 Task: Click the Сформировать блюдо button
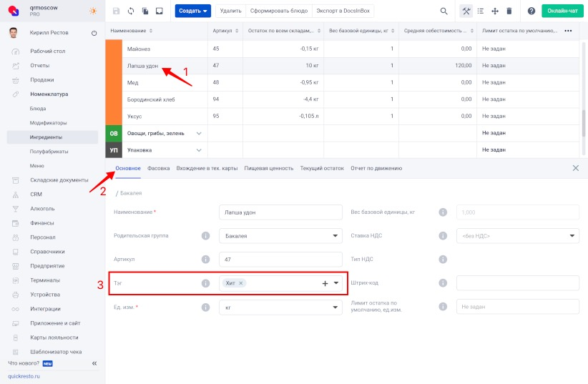[x=279, y=11]
